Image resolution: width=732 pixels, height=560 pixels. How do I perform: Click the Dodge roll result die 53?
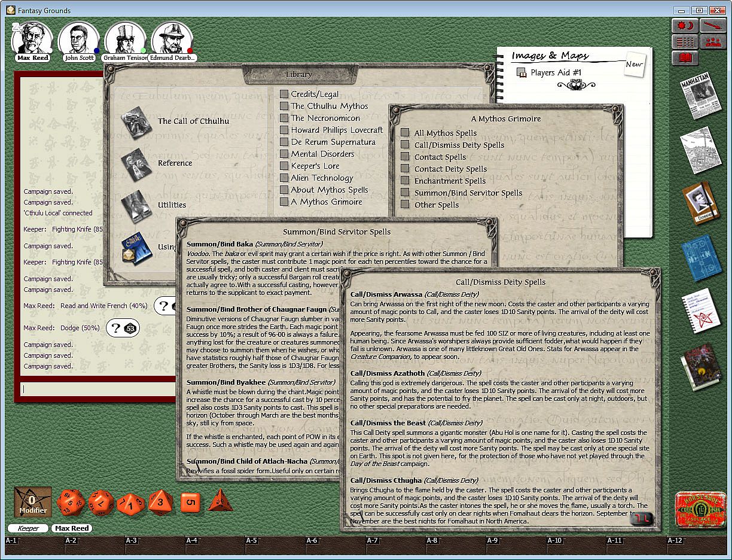(130, 328)
